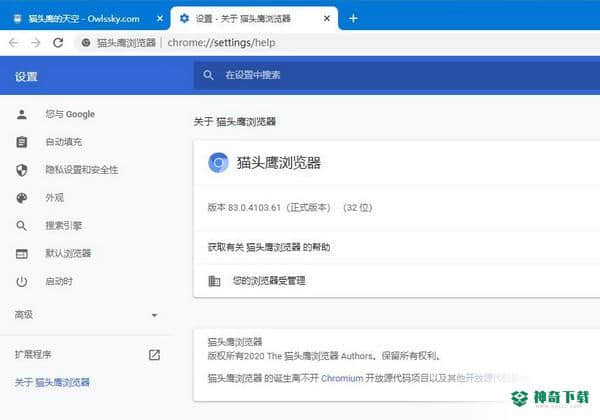600x420 pixels.
Task: Click the palette icon for 外观
Action: [22, 198]
